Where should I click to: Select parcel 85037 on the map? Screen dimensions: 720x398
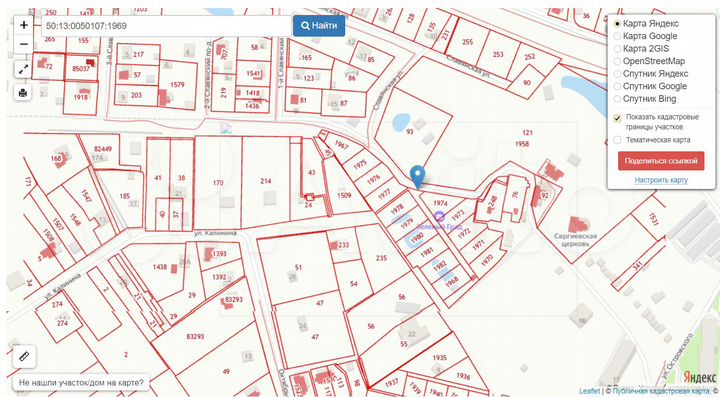click(x=81, y=69)
